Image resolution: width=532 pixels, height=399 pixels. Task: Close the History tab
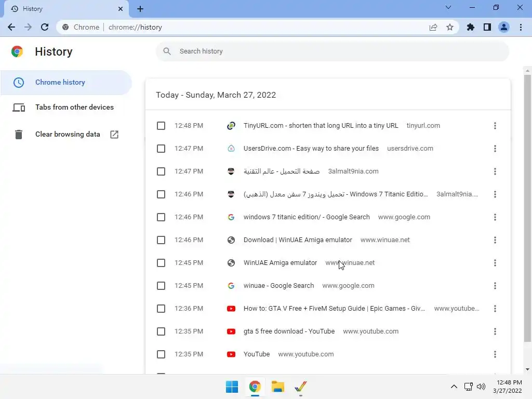pos(121,9)
